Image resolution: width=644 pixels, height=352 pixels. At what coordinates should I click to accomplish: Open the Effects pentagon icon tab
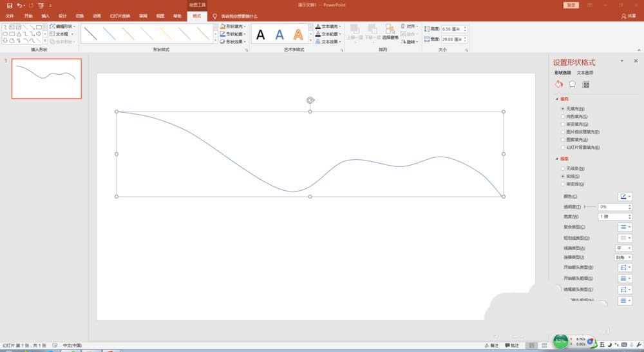click(572, 84)
